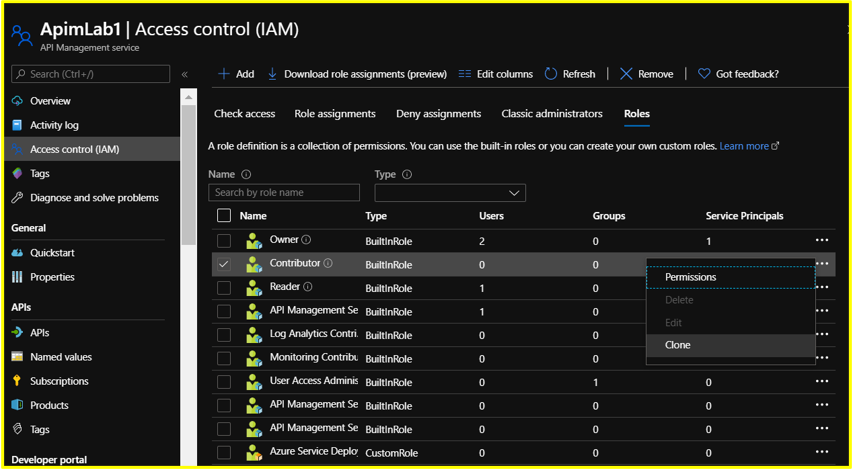Click the Contributor role info icon
This screenshot has height=470, width=855.
[328, 263]
